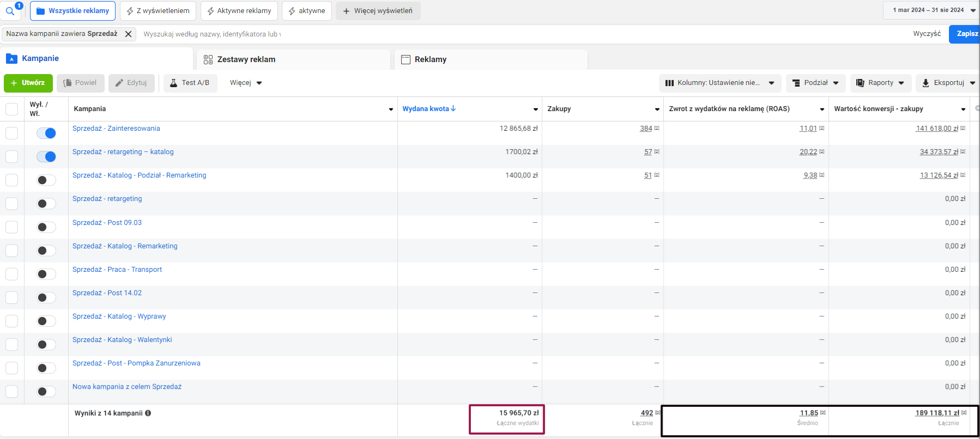Image resolution: width=980 pixels, height=439 pixels.
Task: Click the total 492 purchases value
Action: [647, 413]
